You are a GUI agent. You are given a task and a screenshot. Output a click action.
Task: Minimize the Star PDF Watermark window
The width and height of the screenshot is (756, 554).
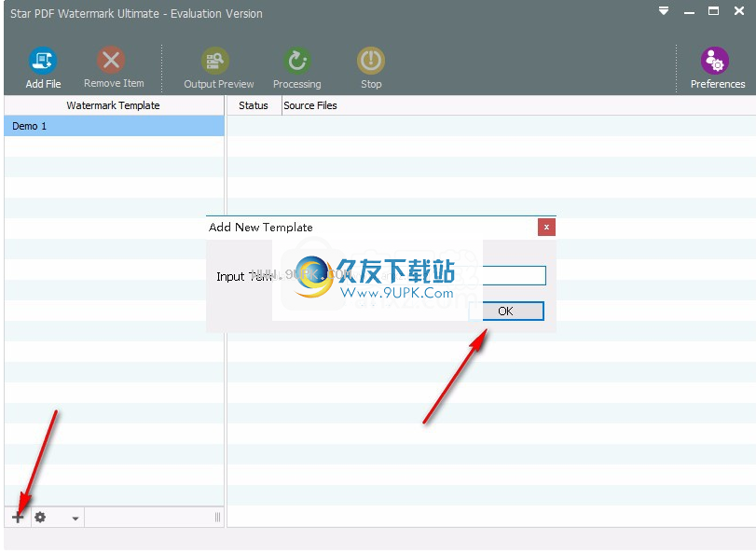point(690,11)
